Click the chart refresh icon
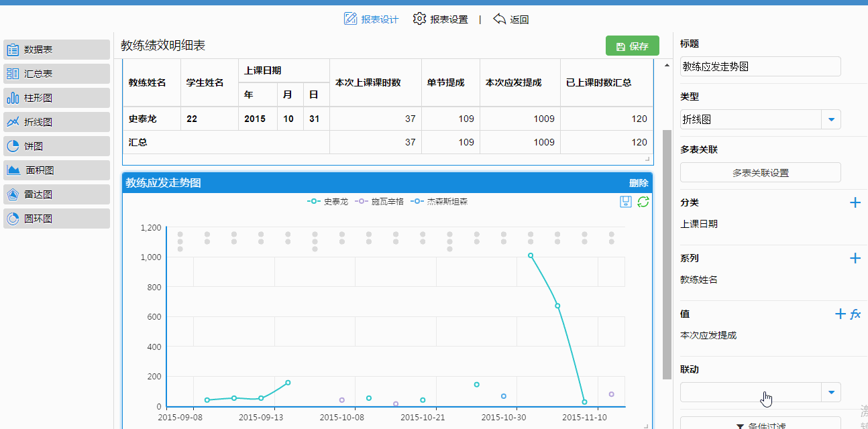This screenshot has height=429, width=868. (643, 202)
